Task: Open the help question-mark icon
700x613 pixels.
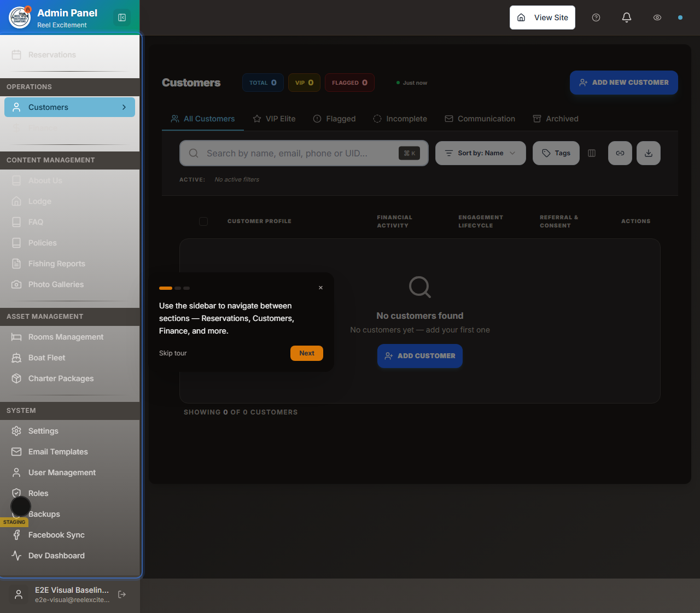Action: 596,17
